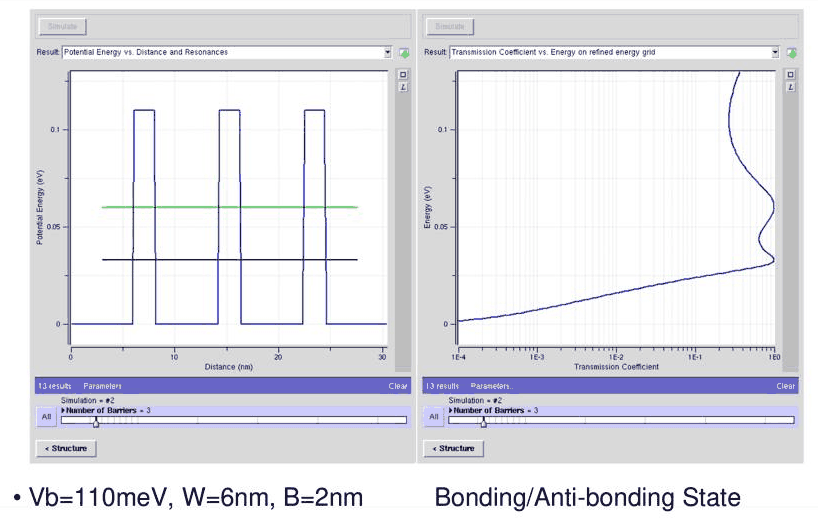Open Parameters in right panel results bar

pos(491,386)
